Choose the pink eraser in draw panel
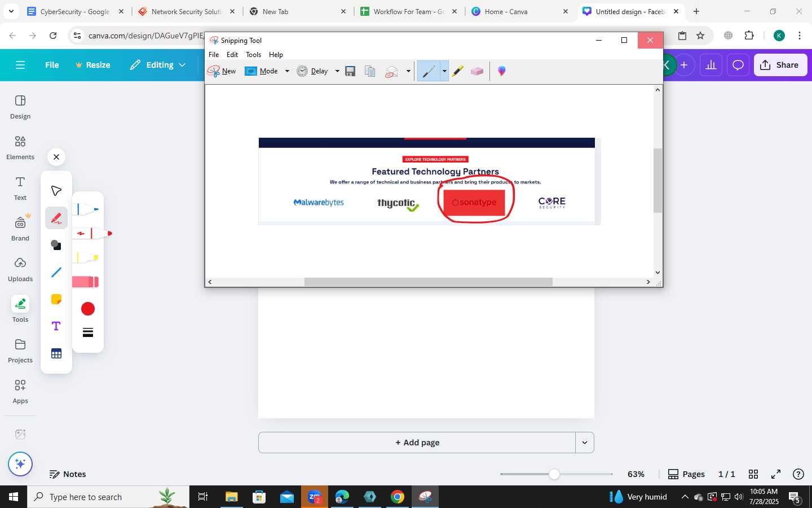812x508 pixels. click(x=86, y=282)
